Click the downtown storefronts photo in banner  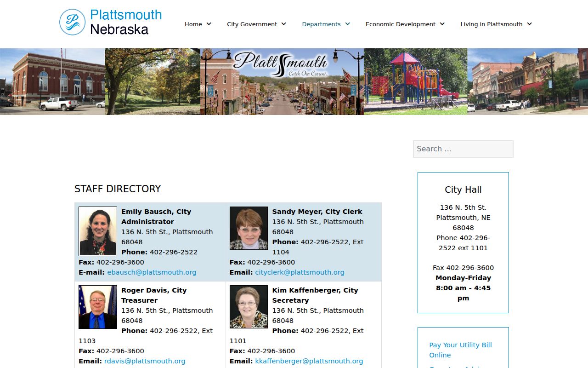click(x=528, y=81)
